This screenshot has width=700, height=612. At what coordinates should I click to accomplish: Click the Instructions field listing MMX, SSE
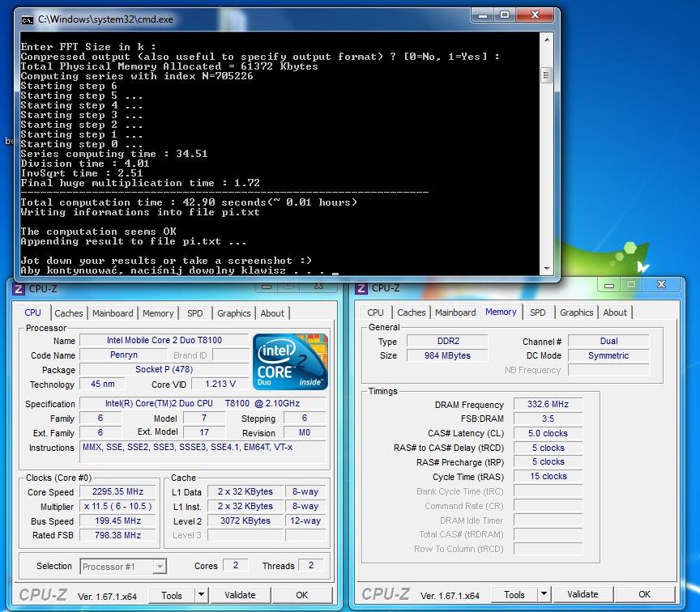(203, 452)
